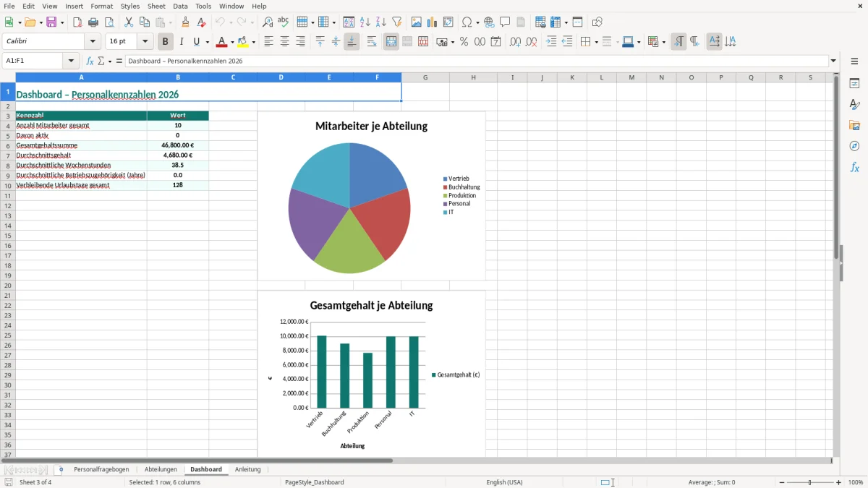Toggle Print Preview

pos(109,22)
